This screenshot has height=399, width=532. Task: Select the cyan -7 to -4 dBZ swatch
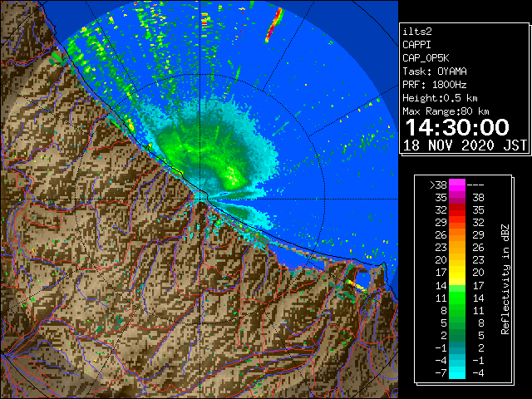457,372
